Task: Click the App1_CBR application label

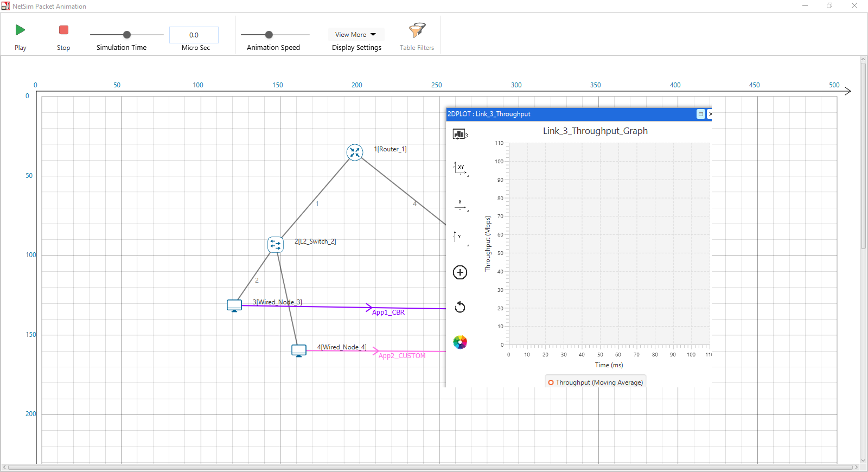Action: [x=388, y=312]
